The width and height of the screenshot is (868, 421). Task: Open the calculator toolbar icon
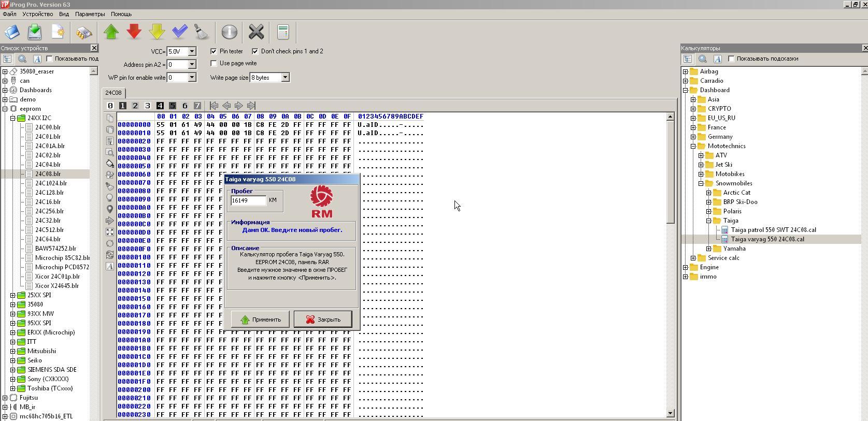pyautogui.click(x=283, y=32)
